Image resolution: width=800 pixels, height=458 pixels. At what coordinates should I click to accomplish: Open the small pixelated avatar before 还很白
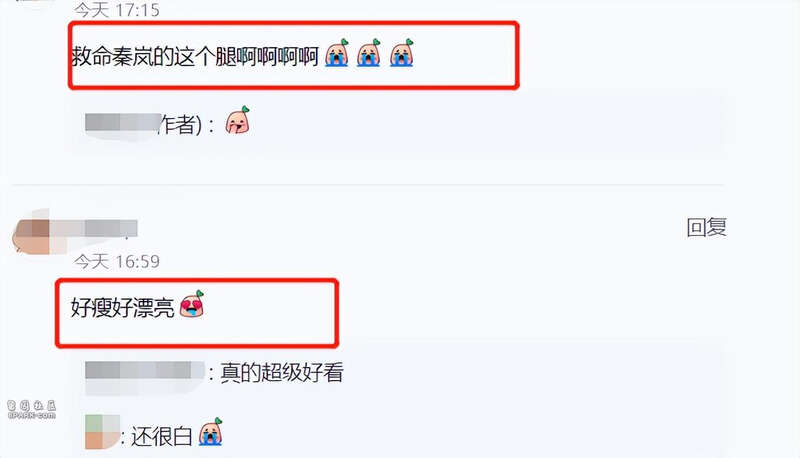(x=102, y=431)
